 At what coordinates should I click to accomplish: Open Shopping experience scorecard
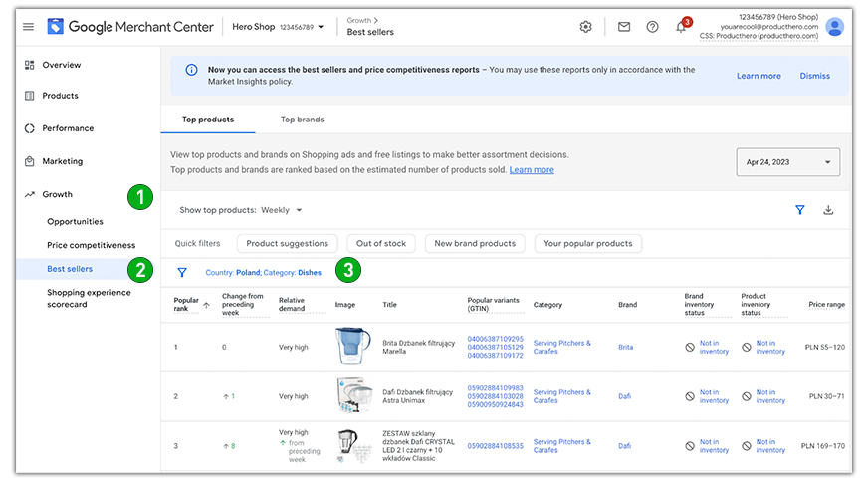[x=90, y=298]
